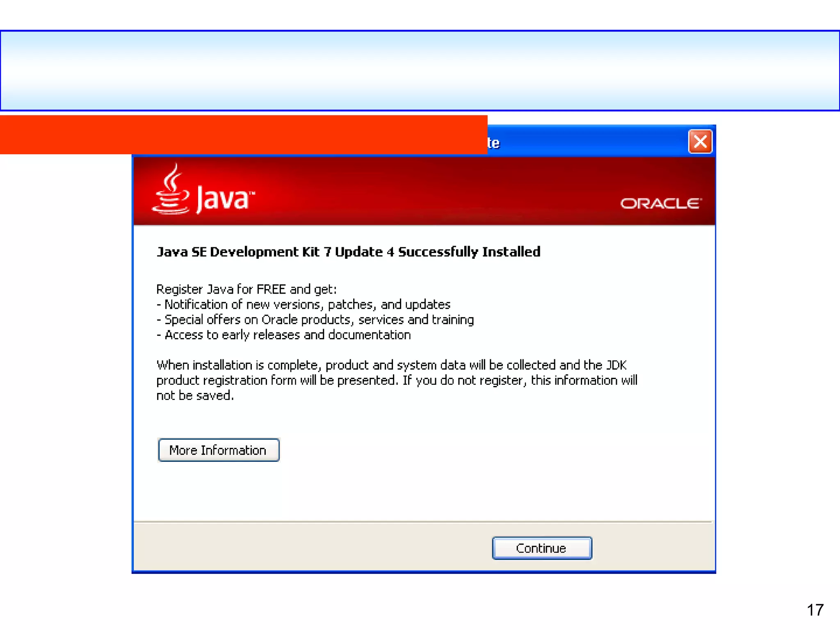Click the 'Access to early releases' bullet
Viewport: 840px width, 630px height.
[x=283, y=335]
